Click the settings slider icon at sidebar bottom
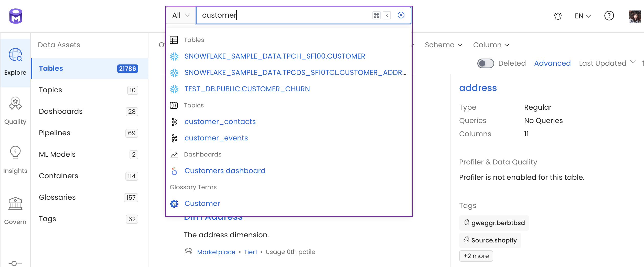The height and width of the screenshot is (267, 644). pos(15,263)
